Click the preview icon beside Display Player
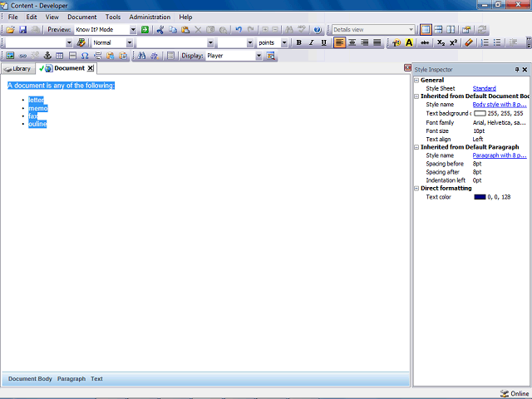Image resolution: width=532 pixels, height=399 pixels. (x=270, y=56)
